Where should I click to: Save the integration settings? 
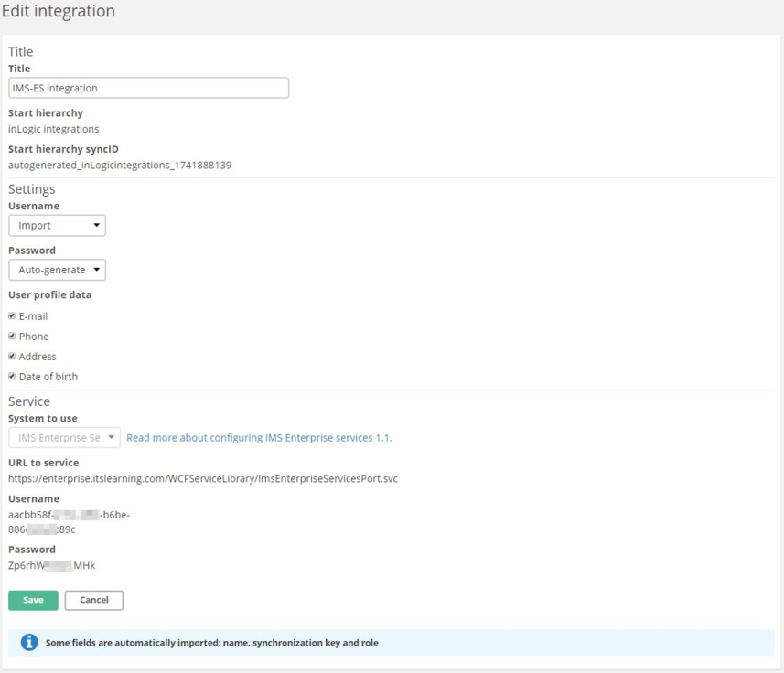(x=33, y=600)
